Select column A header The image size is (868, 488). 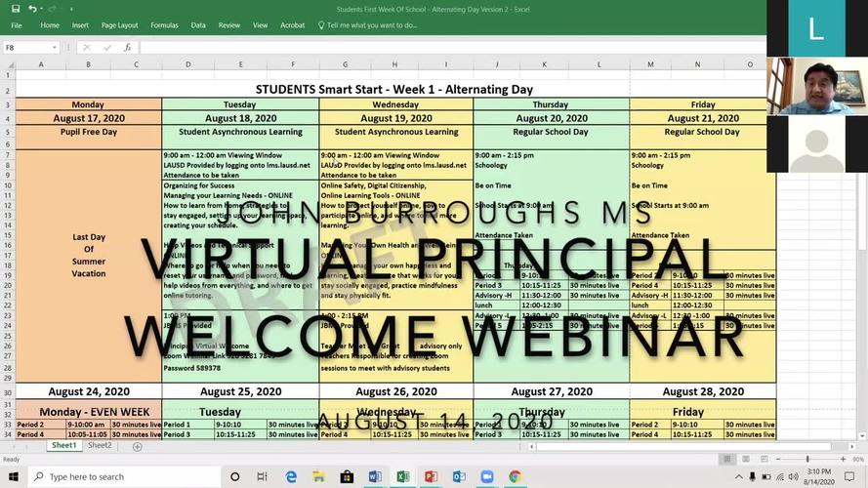[41, 64]
